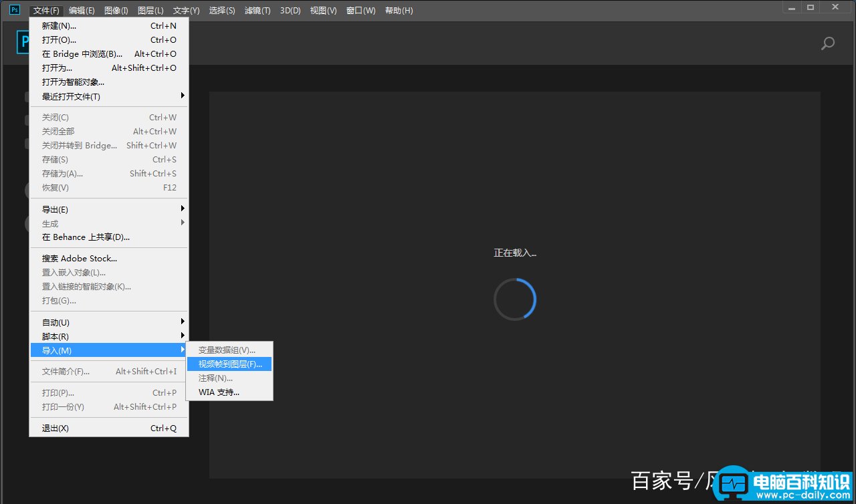The width and height of the screenshot is (856, 504).
Task: Minimize the Photoshop window
Action: click(x=792, y=7)
